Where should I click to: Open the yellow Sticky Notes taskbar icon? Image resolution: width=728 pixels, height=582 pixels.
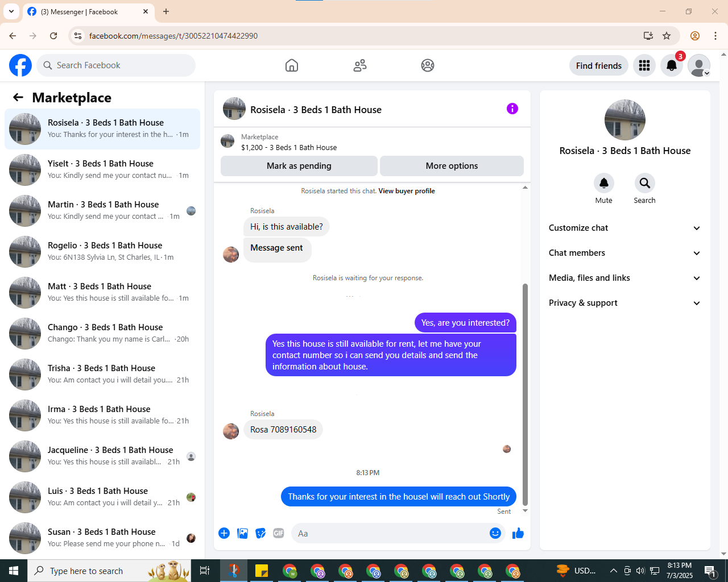point(262,571)
